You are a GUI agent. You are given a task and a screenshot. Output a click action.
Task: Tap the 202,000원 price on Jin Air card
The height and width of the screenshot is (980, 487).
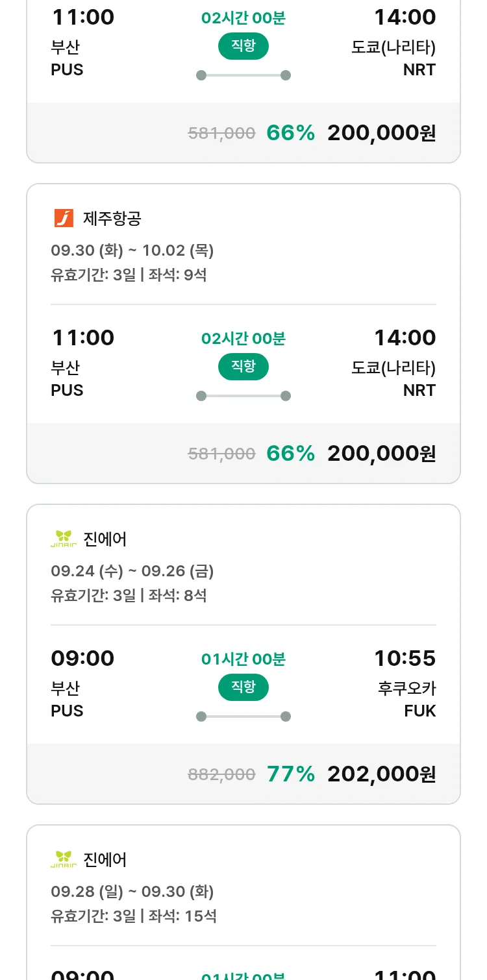[381, 774]
